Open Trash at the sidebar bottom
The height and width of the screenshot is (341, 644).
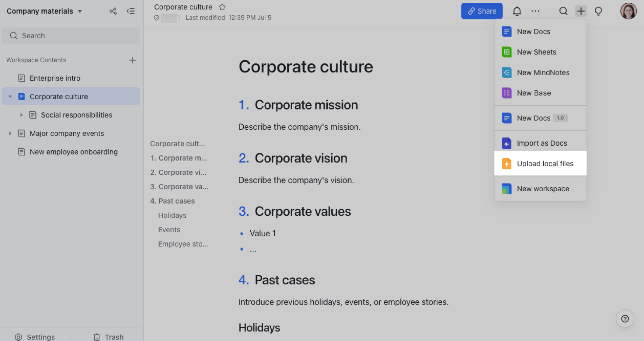point(108,337)
